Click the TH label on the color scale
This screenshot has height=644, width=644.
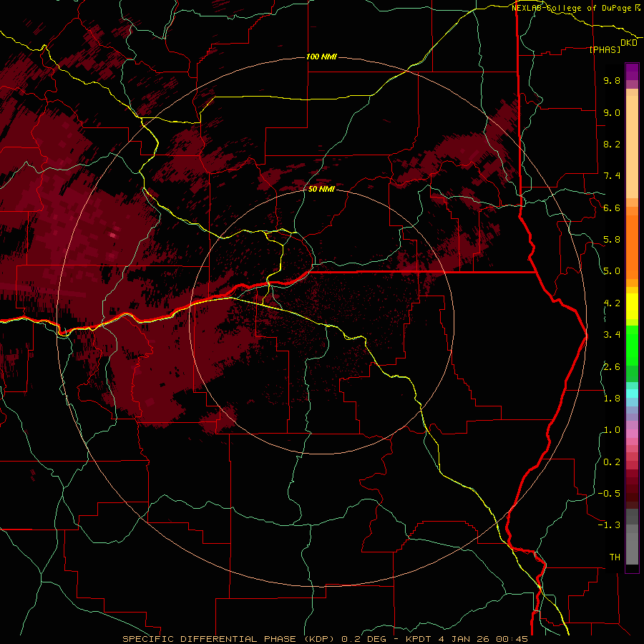click(615, 557)
